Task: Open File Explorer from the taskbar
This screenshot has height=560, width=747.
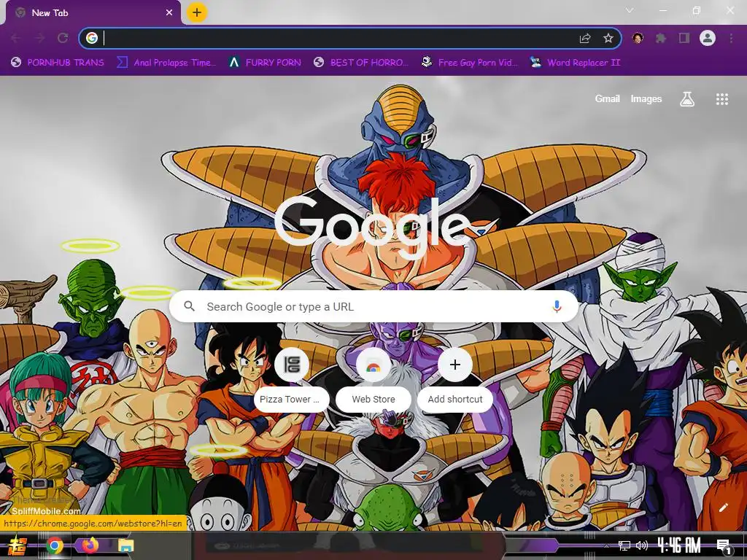Action: [x=126, y=545]
